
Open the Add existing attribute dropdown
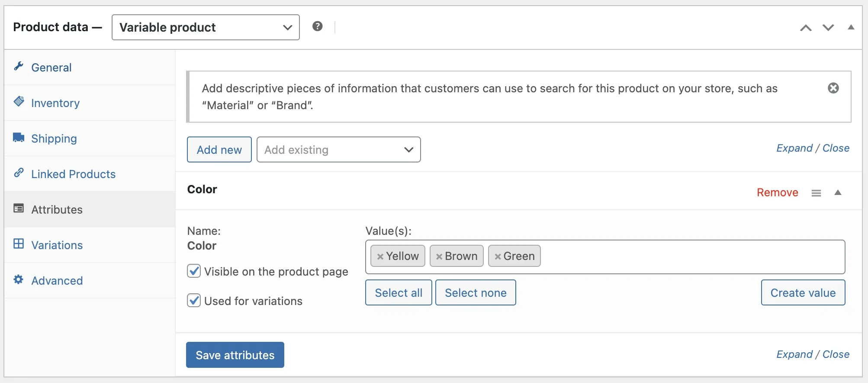338,149
